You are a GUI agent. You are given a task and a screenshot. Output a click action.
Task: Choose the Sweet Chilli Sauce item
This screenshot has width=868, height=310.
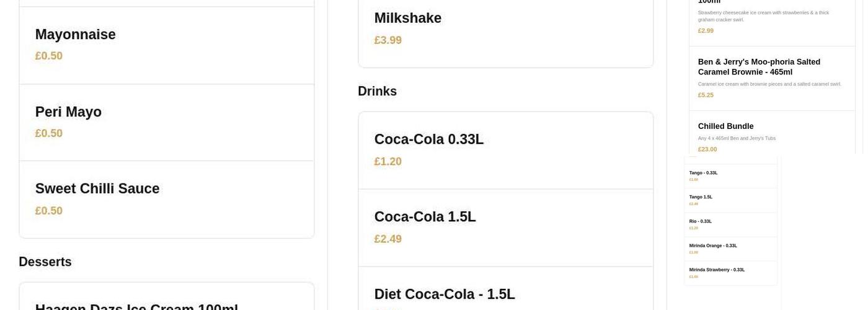tap(166, 199)
